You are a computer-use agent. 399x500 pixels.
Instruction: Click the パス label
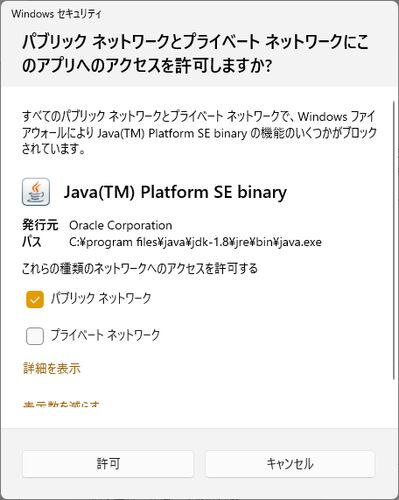[32, 242]
